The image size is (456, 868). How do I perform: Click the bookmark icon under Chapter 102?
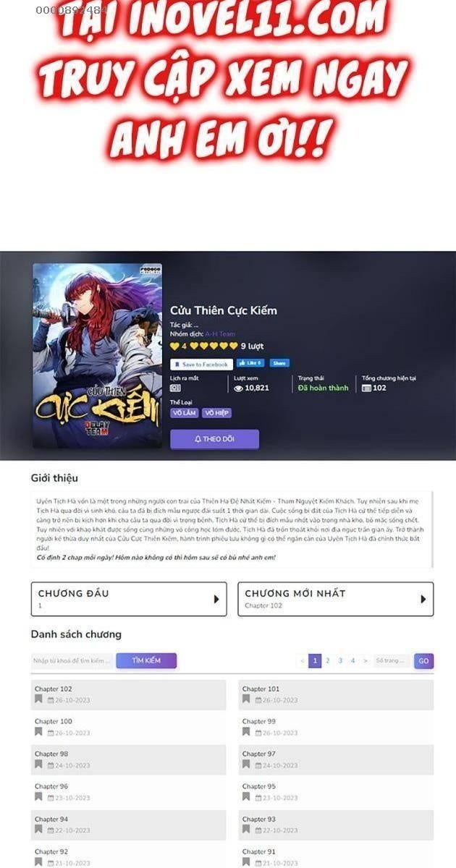click(x=38, y=699)
